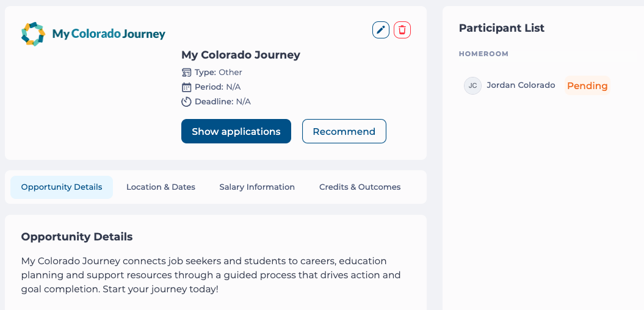644x310 pixels.
Task: Click the Participant List heading
Action: [x=502, y=28]
